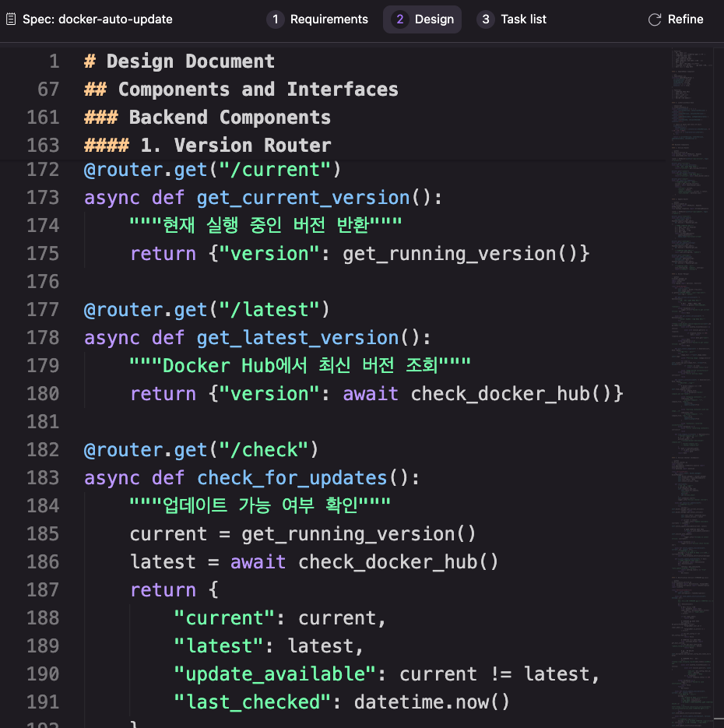
Task: Click line number 183 in the gutter
Action: point(43,478)
